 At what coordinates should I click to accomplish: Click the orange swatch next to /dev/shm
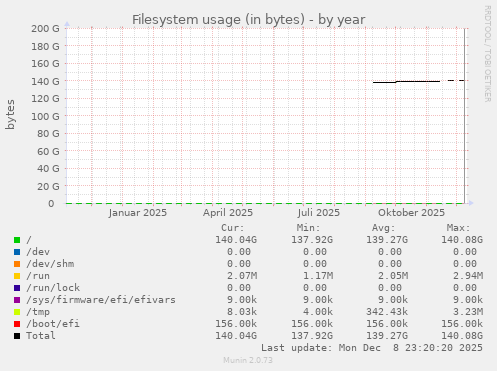(17, 264)
